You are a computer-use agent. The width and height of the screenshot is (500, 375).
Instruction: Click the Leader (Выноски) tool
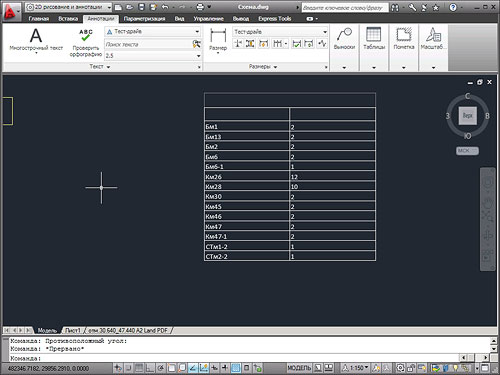(344, 39)
